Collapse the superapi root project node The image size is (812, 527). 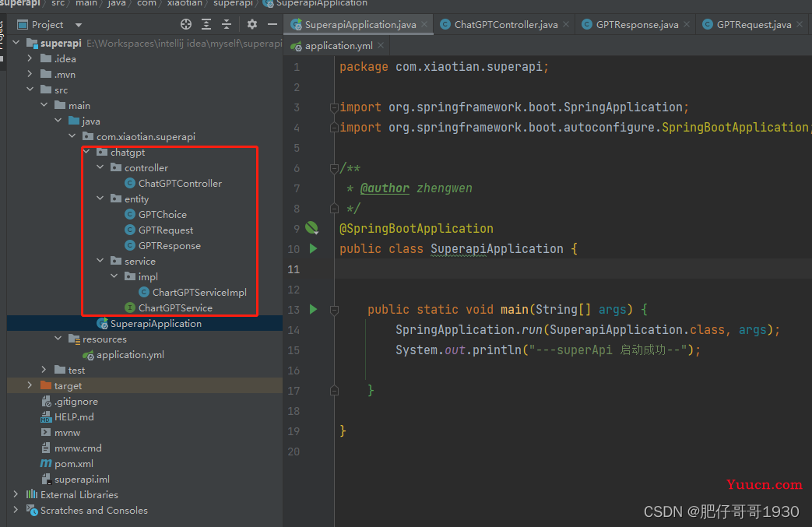coord(16,43)
